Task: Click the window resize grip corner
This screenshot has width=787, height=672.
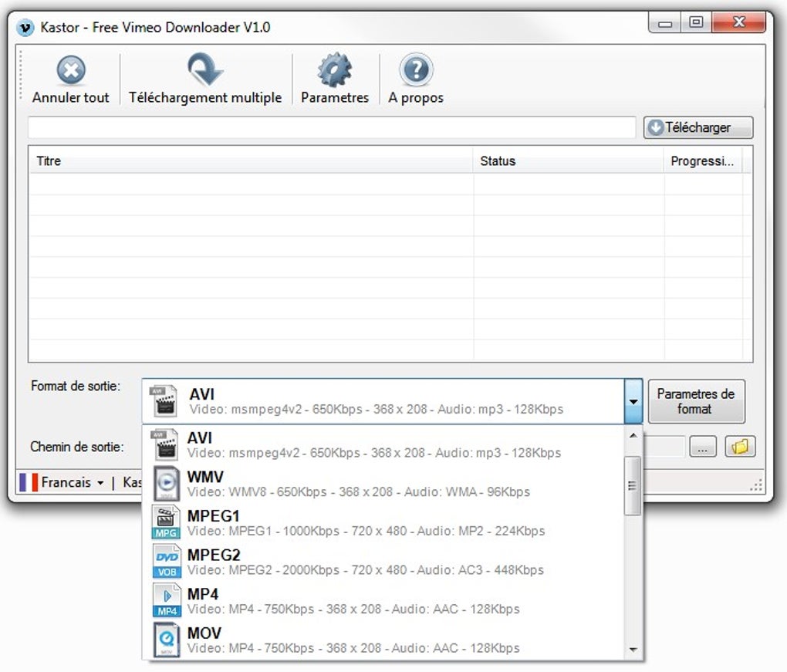Action: point(756,485)
